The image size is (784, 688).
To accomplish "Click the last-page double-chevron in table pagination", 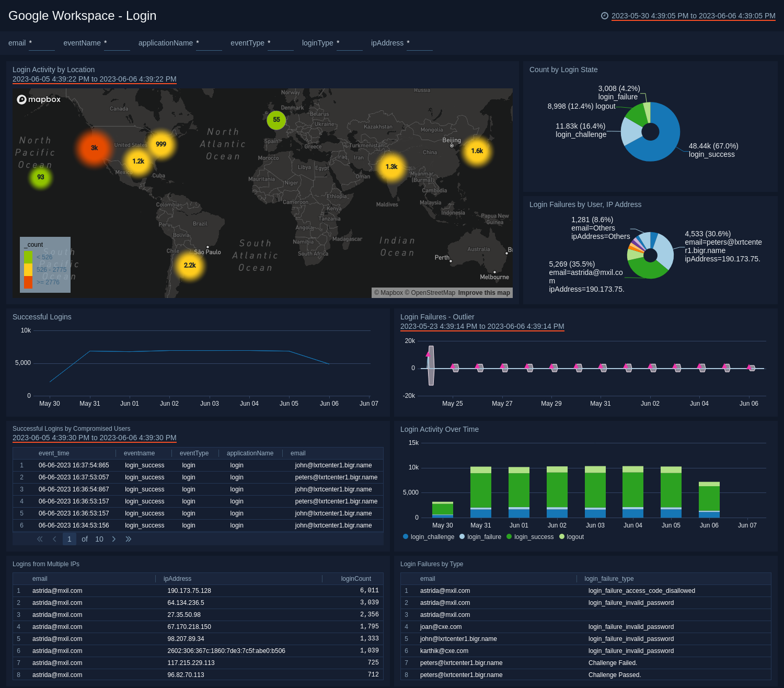I will (129, 539).
